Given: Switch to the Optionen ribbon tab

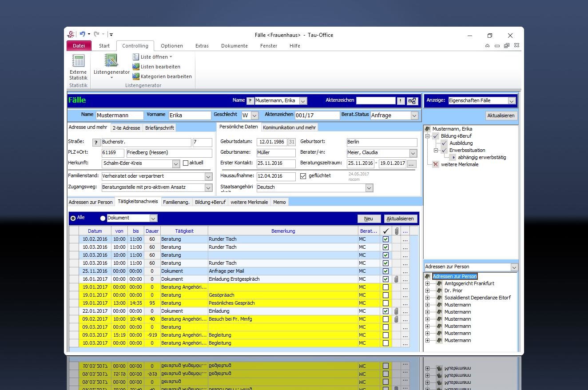Looking at the screenshot, I should 172,46.
